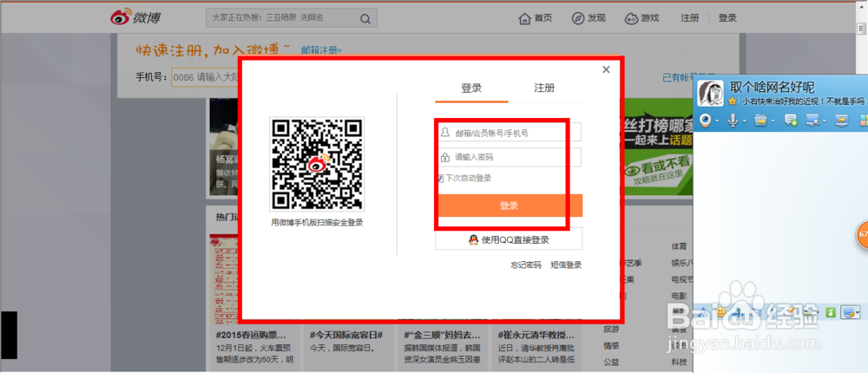Click 使用QQ直接登录 button
Image resolution: width=868 pixels, height=373 pixels.
(509, 239)
